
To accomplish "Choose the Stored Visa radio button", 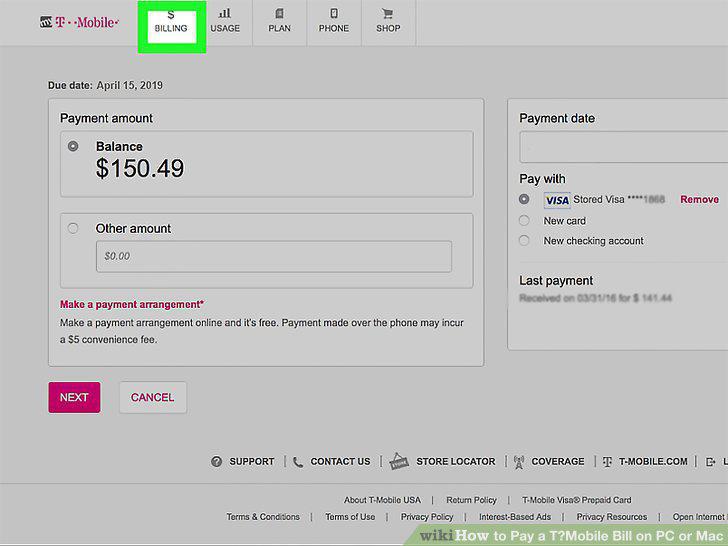I will (x=524, y=199).
